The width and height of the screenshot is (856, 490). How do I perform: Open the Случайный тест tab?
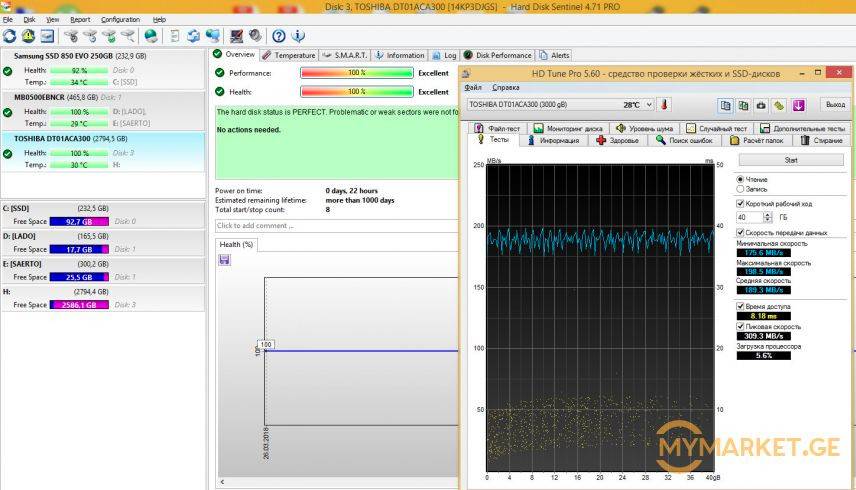tap(716, 128)
